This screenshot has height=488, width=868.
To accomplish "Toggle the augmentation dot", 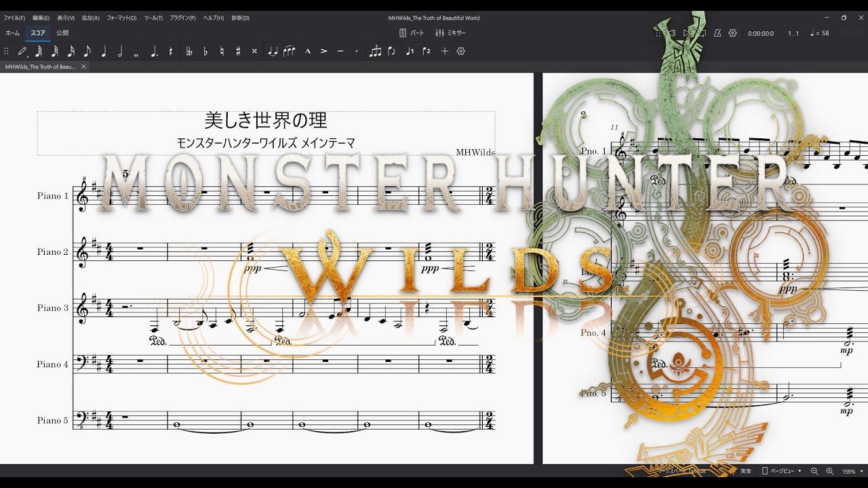I will (x=154, y=51).
